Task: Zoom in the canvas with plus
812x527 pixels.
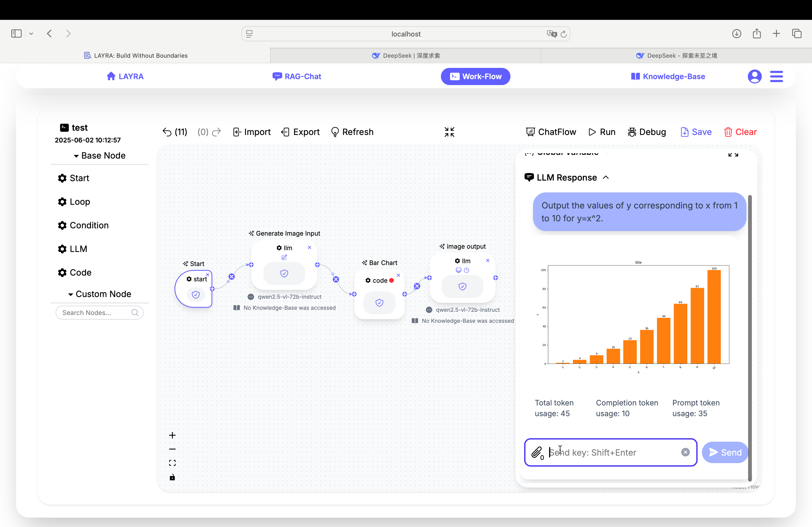Action: pos(172,435)
